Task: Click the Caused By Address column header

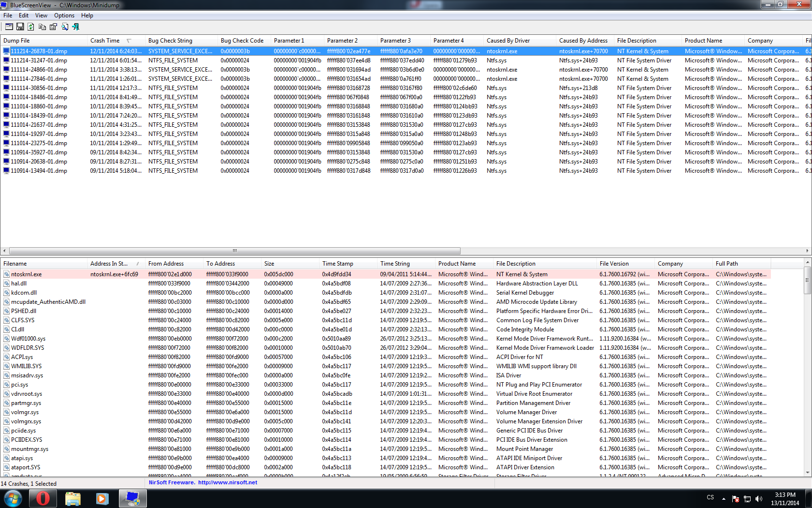Action: tap(585, 41)
